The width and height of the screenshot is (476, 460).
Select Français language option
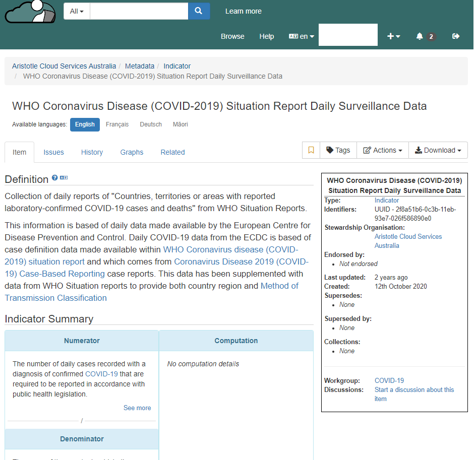click(x=117, y=124)
